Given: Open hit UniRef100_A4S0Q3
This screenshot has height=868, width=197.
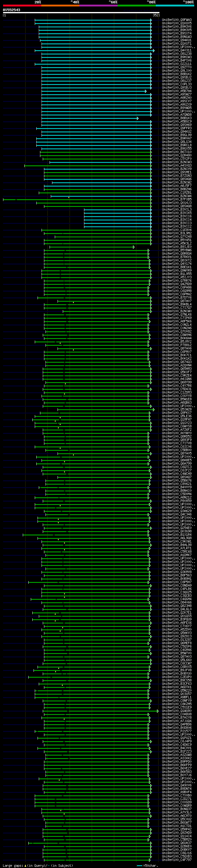Looking at the screenshot, I should [x=177, y=165].
